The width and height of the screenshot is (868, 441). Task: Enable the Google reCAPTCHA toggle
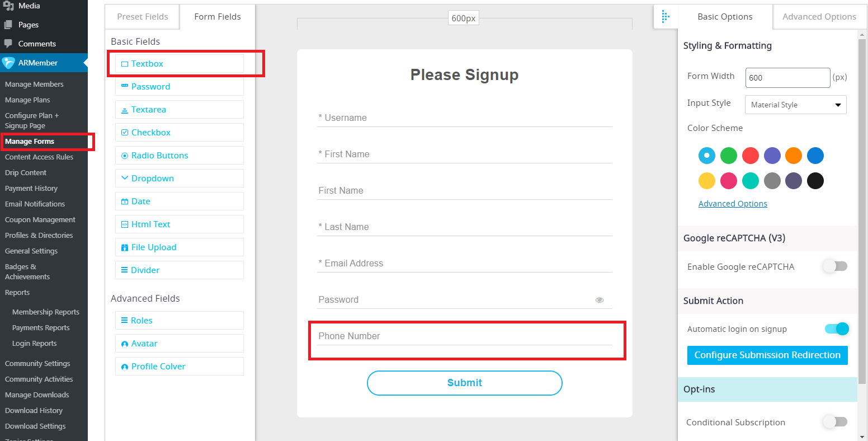click(x=836, y=266)
